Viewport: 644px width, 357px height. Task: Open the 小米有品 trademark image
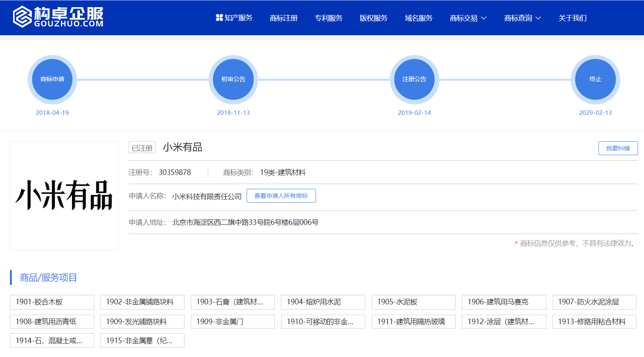(64, 196)
